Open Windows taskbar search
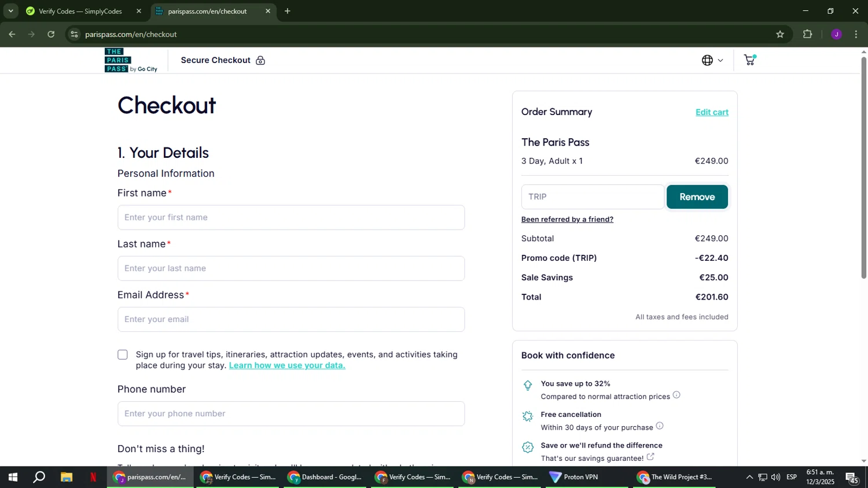This screenshot has height=488, width=868. [39, 477]
